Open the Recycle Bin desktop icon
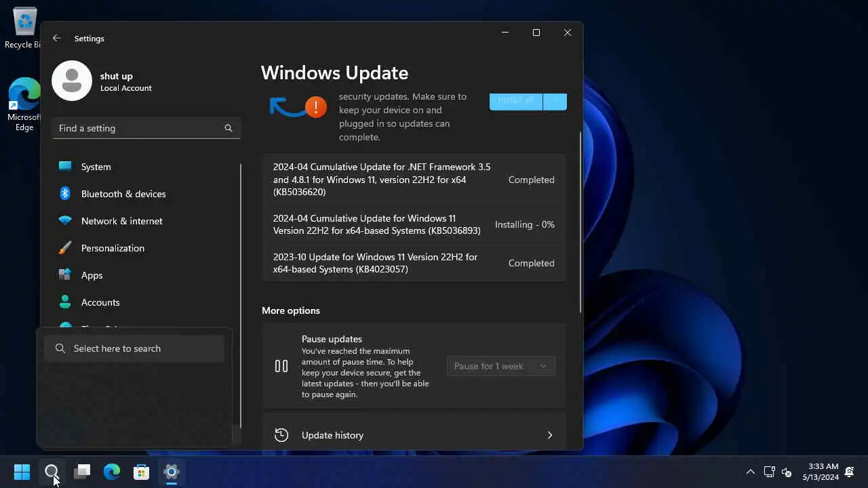This screenshot has width=868, height=488. [25, 28]
